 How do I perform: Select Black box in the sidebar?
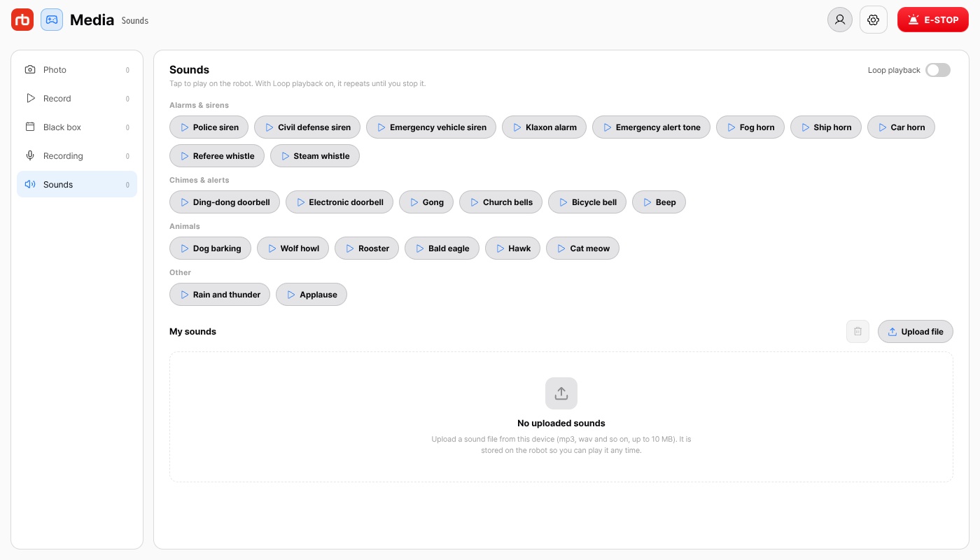click(77, 127)
